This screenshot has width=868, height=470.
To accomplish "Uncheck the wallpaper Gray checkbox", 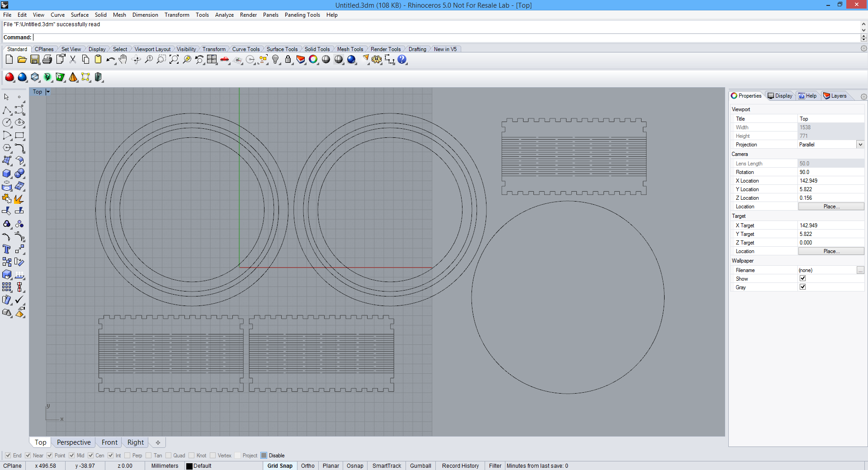I will pos(802,287).
